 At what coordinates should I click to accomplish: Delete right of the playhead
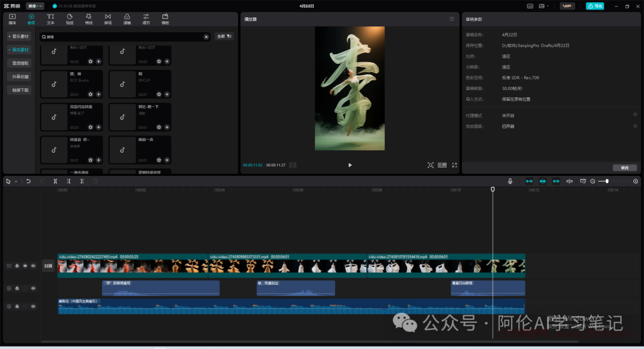[x=82, y=181]
